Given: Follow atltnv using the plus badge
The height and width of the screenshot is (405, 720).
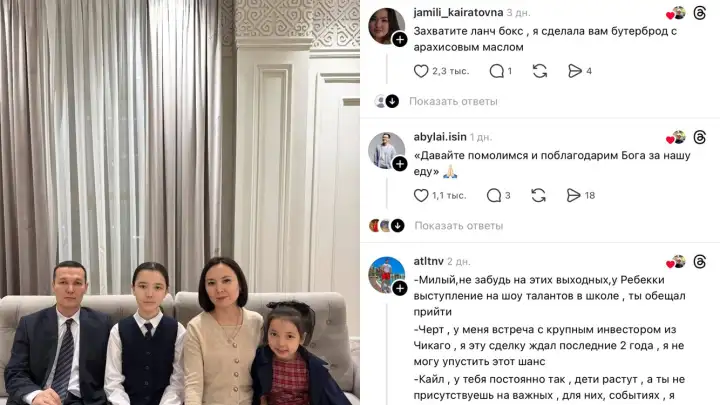Looking at the screenshot, I should (x=400, y=288).
